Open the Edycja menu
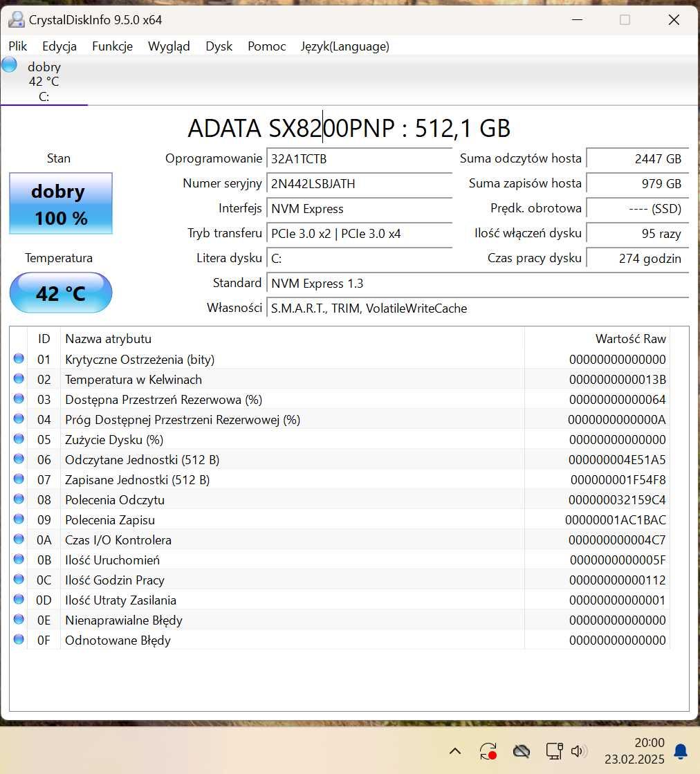700x774 pixels. pos(59,46)
